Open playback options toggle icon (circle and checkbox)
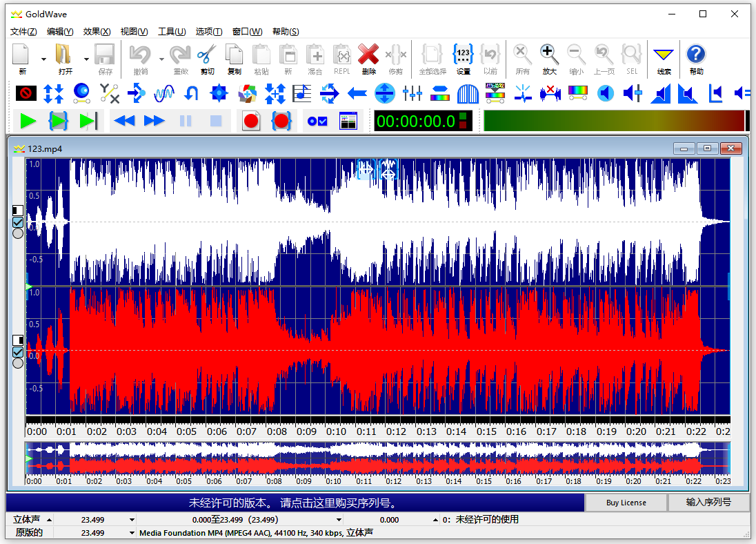The height and width of the screenshot is (544, 756). coord(317,121)
